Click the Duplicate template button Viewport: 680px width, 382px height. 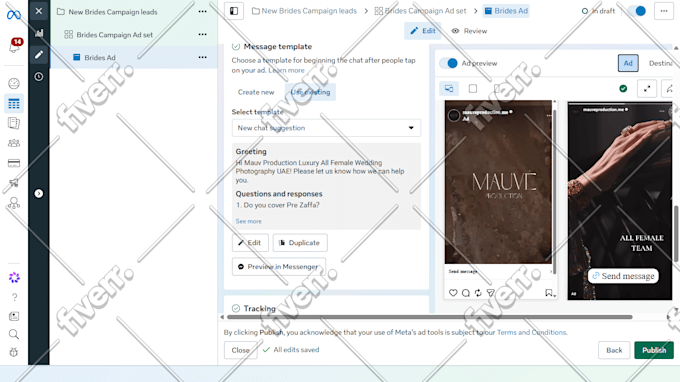pos(300,243)
